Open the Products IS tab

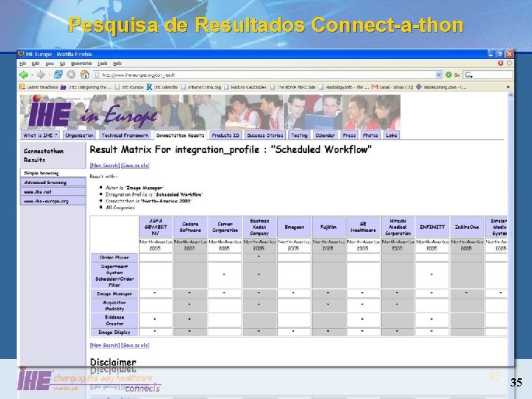(225, 135)
